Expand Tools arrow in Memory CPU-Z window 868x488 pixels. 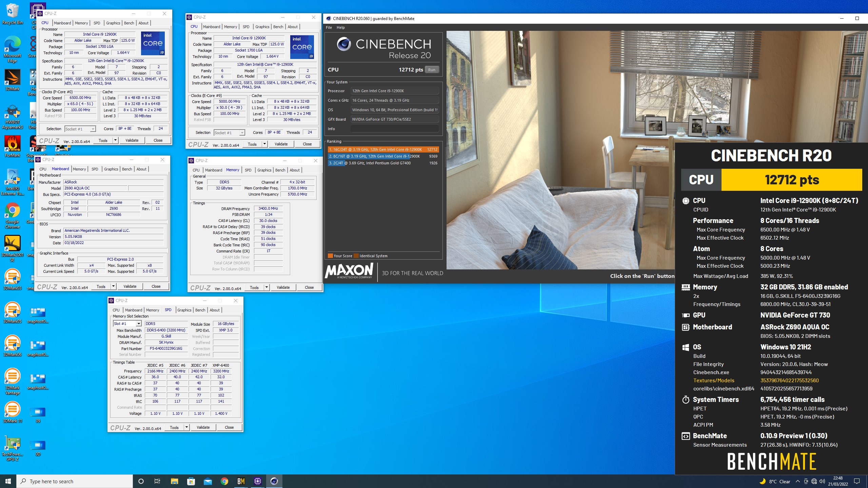[x=267, y=287]
